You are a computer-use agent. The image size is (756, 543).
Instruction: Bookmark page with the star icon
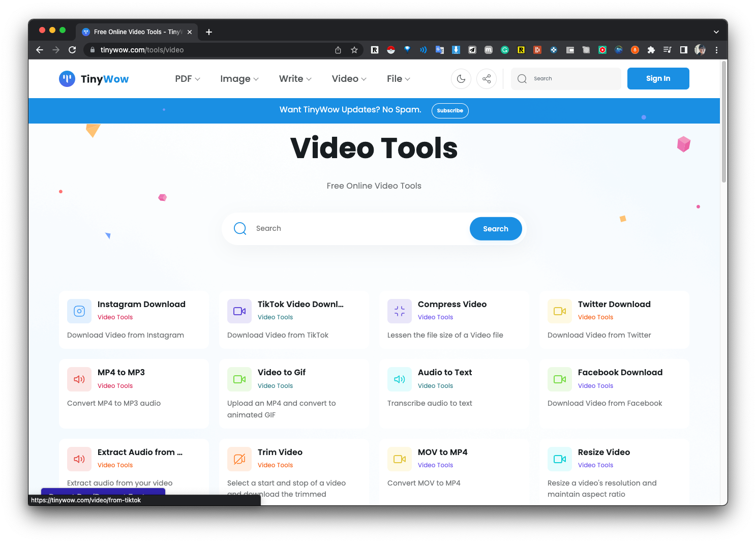(354, 50)
